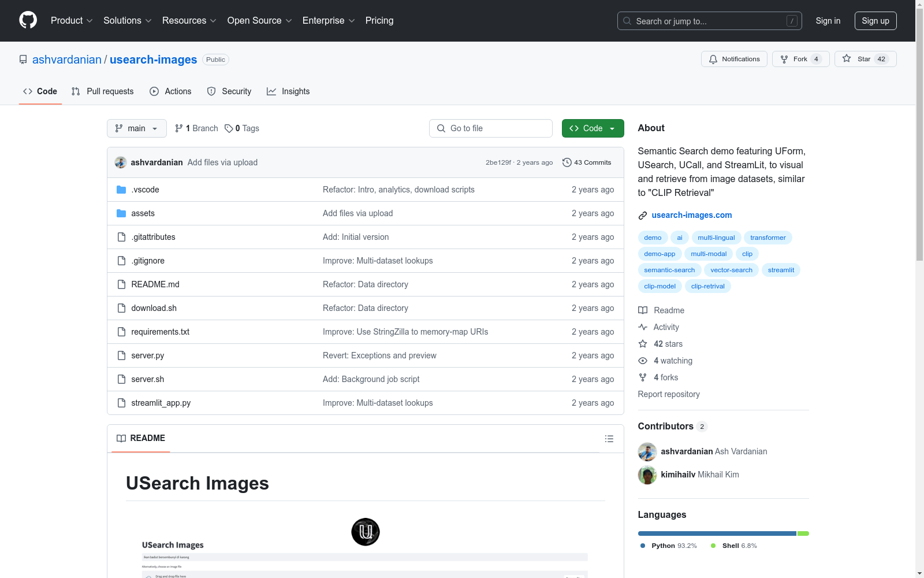This screenshot has width=924, height=578.
Task: Click the book icon next to Readme
Action: (643, 310)
